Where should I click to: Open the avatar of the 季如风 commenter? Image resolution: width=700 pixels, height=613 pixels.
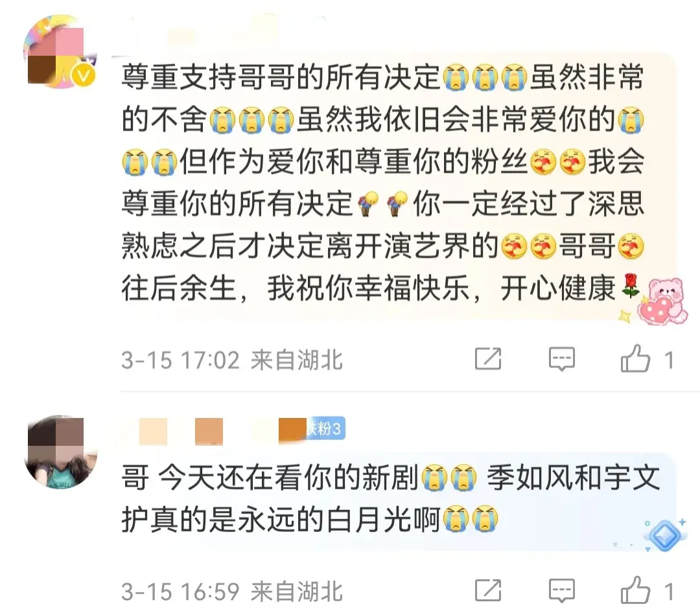pos(60,452)
